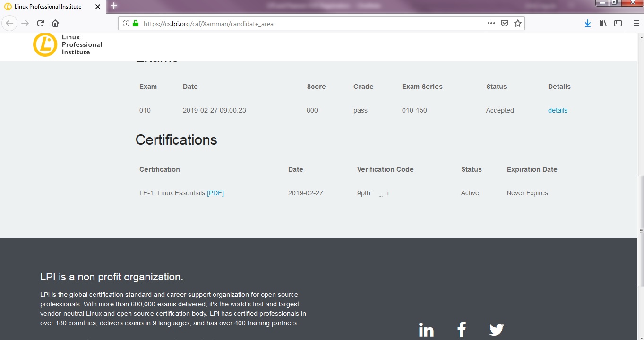Click the LPI LinkedIn icon
This screenshot has width=644, height=340.
click(x=426, y=329)
